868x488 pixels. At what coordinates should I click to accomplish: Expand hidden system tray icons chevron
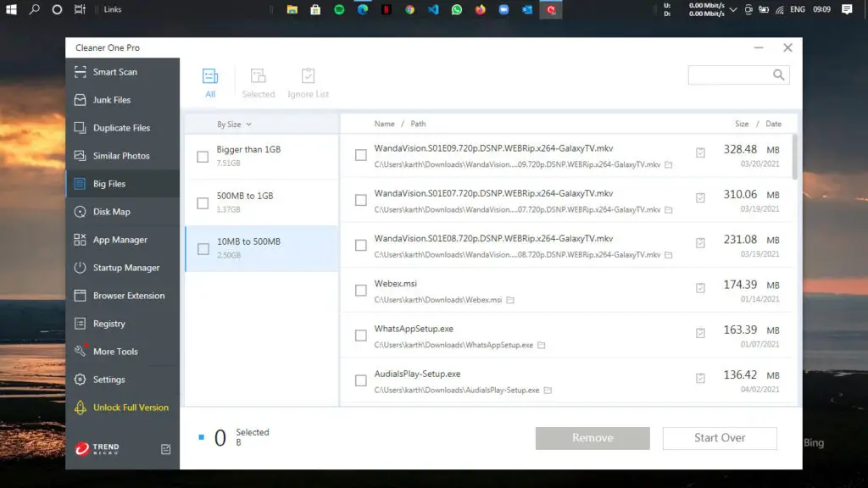click(x=733, y=9)
